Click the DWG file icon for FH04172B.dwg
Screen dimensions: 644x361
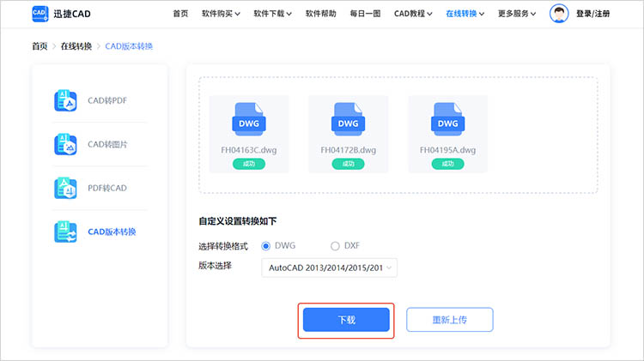pyautogui.click(x=349, y=119)
